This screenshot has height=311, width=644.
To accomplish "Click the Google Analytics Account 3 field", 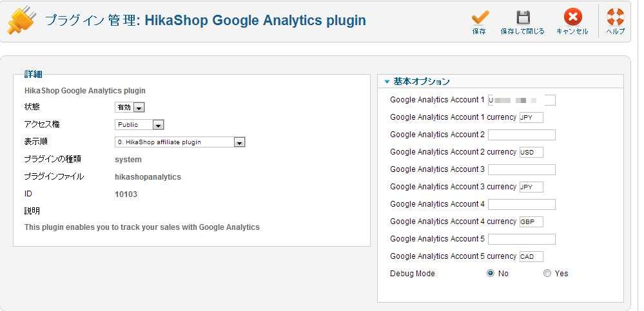I will 522,170.
